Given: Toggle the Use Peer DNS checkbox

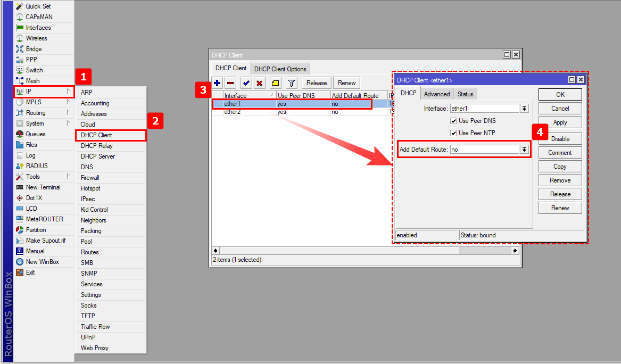Looking at the screenshot, I should (x=454, y=121).
